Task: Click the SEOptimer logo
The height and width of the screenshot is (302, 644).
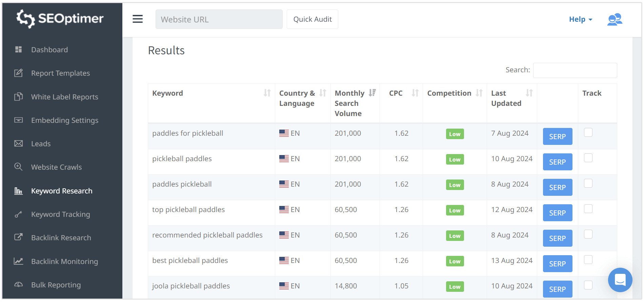Action: (60, 19)
